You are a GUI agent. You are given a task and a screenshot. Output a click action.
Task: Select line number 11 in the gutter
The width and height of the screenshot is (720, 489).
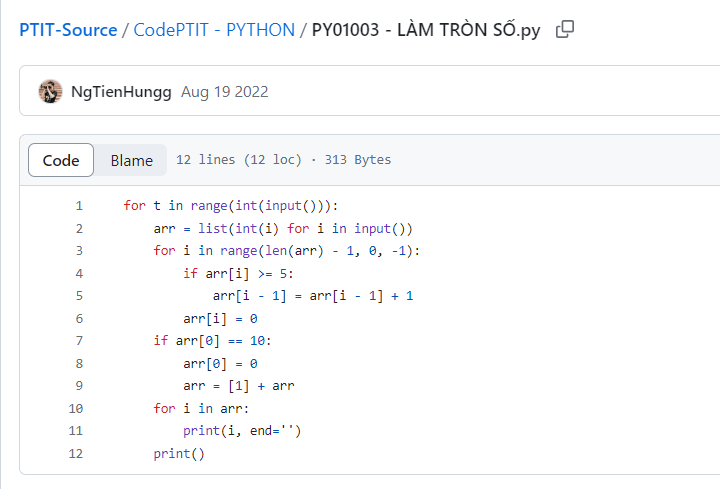[x=76, y=431]
